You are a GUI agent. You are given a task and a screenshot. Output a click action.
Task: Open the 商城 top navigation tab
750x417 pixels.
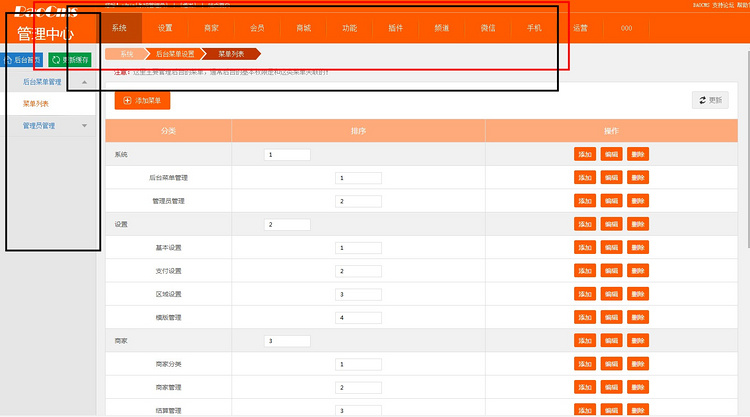pos(304,28)
